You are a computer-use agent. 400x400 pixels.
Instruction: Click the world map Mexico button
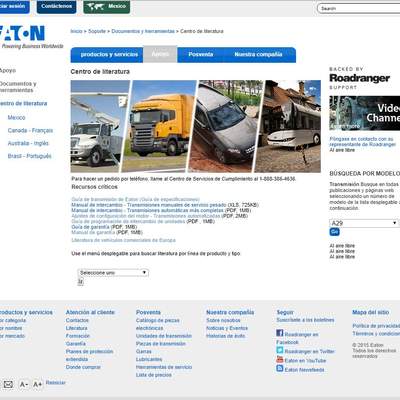point(107,6)
